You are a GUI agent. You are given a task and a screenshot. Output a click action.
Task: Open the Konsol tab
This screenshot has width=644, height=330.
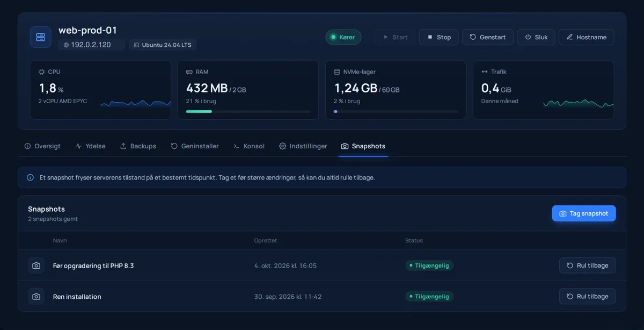pyautogui.click(x=249, y=146)
